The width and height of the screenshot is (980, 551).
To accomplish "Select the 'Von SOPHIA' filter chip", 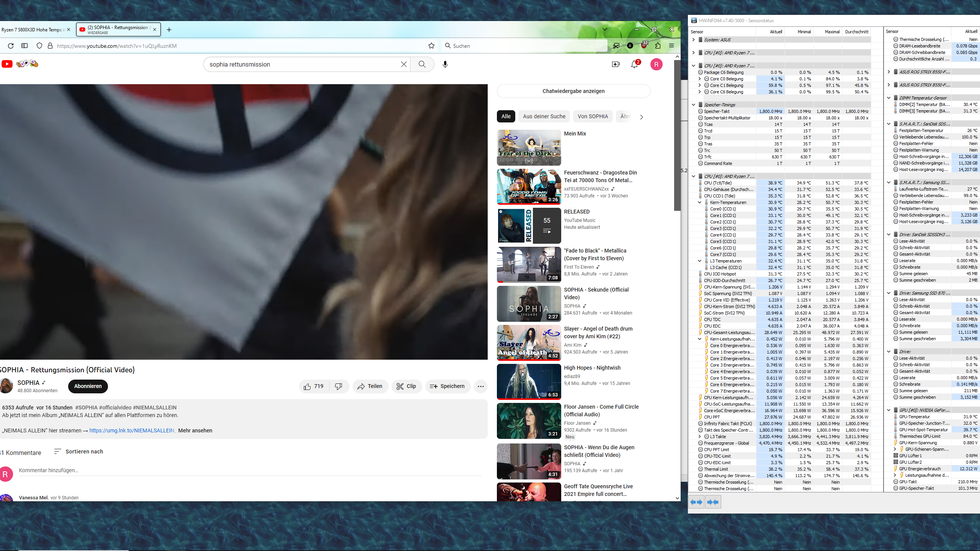I will point(593,116).
